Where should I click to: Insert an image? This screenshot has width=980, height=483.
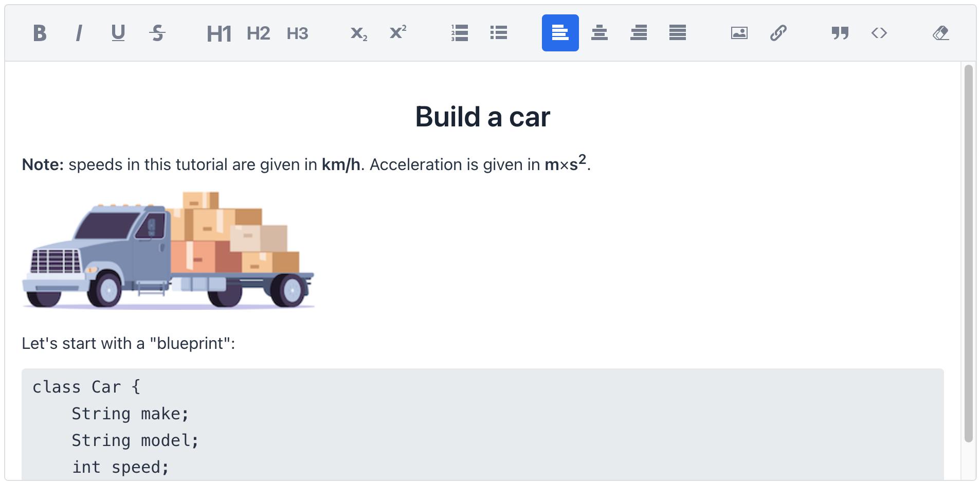(x=738, y=33)
